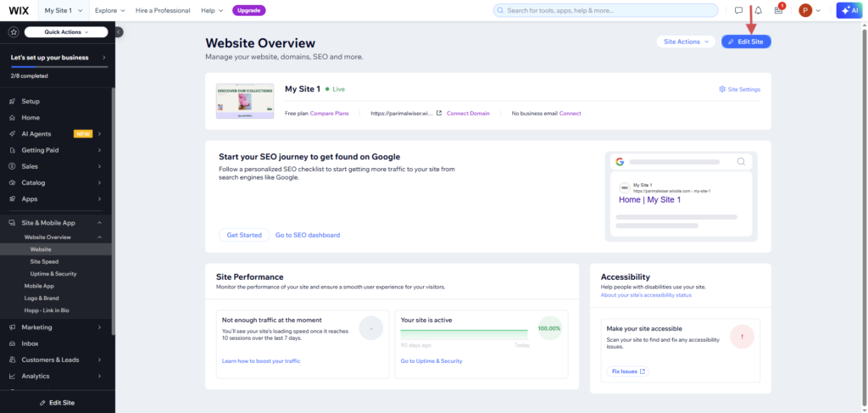The height and width of the screenshot is (413, 868).
Task: Select Site Speed in sidebar
Action: pos(44,261)
